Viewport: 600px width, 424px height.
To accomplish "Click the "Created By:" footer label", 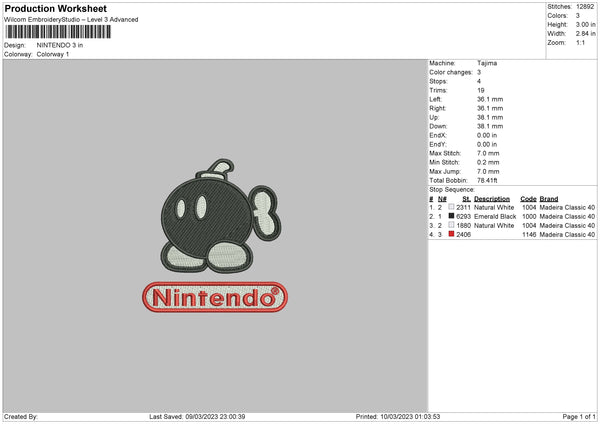I will click(x=21, y=416).
